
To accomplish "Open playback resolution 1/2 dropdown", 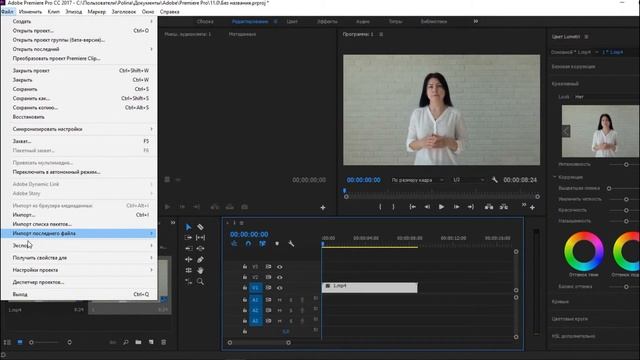I will click(468, 180).
